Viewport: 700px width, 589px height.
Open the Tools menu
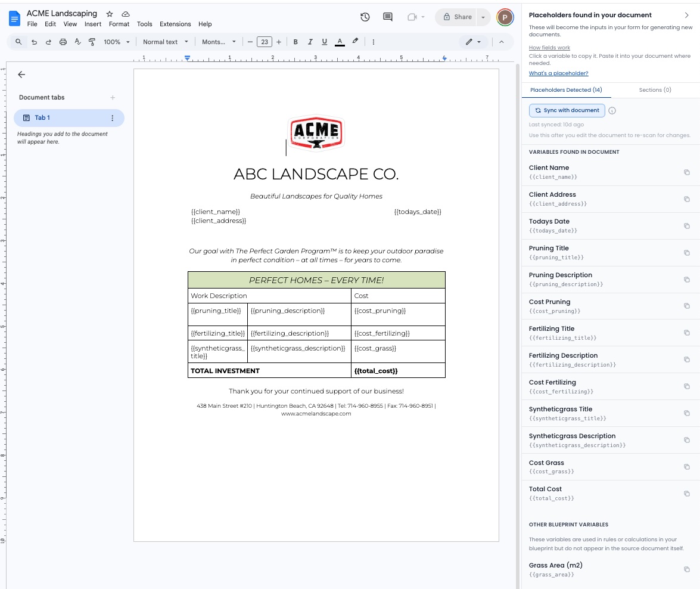click(144, 24)
